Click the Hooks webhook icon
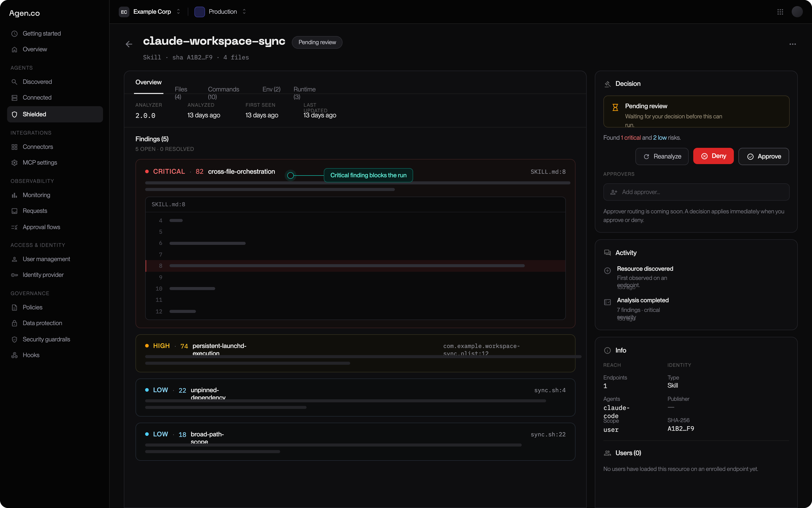The height and width of the screenshot is (508, 812). click(14, 355)
